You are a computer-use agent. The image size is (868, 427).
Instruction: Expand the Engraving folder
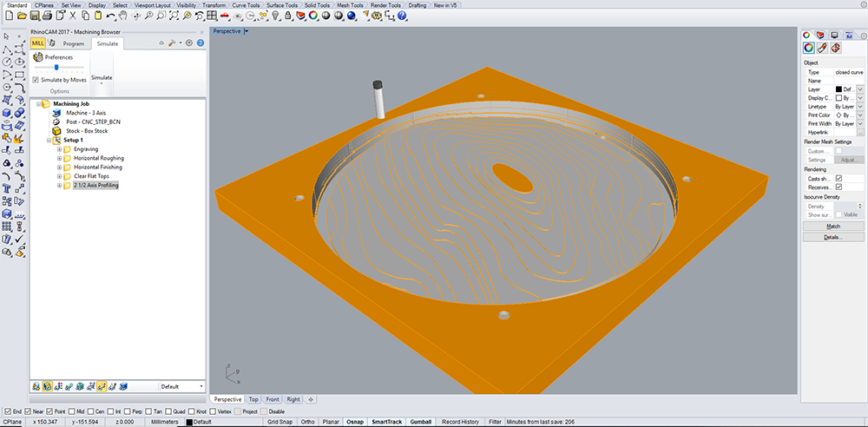coord(59,149)
